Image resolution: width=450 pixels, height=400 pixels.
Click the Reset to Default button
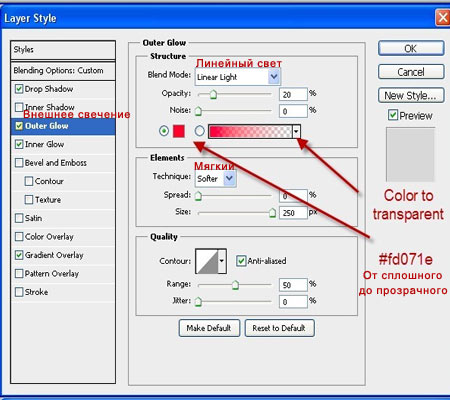tap(279, 328)
